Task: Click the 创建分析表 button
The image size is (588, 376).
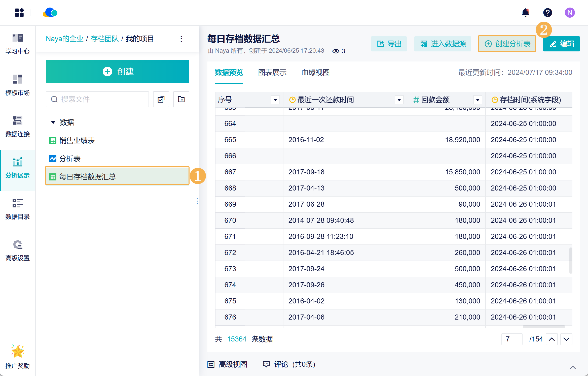Action: (x=507, y=44)
